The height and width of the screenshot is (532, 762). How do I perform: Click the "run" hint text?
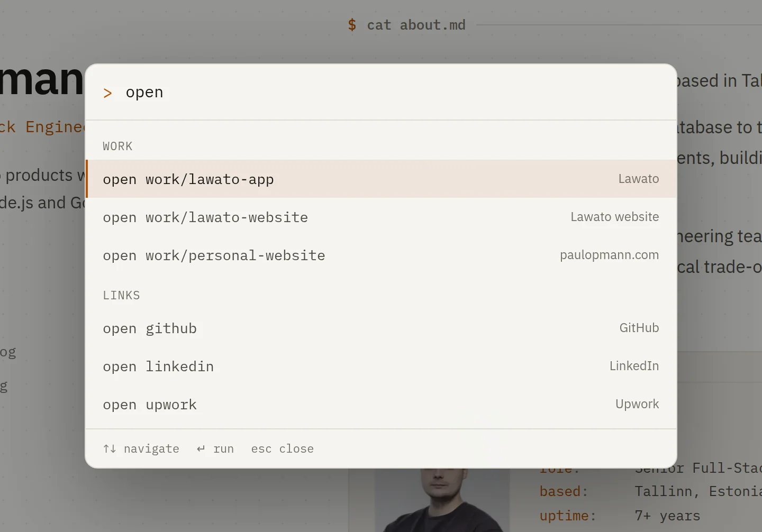coord(223,448)
